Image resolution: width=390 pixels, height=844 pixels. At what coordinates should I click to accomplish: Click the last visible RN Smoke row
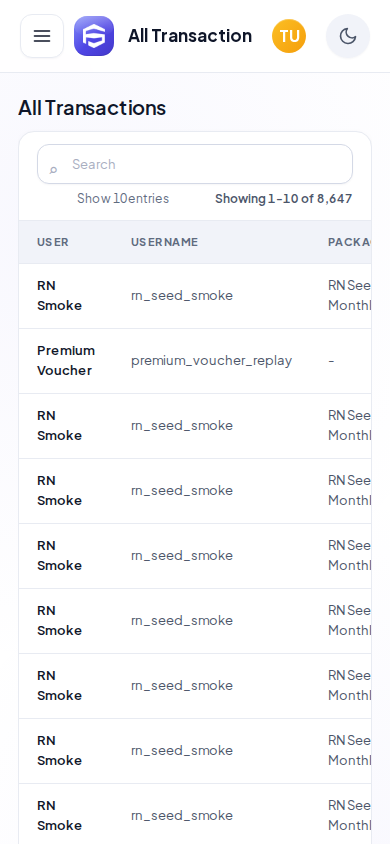click(195, 814)
